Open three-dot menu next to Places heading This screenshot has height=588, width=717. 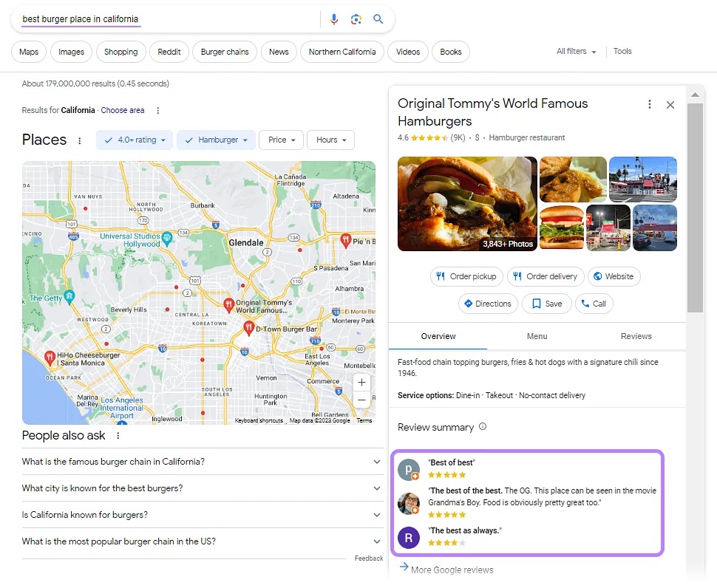[x=80, y=140]
